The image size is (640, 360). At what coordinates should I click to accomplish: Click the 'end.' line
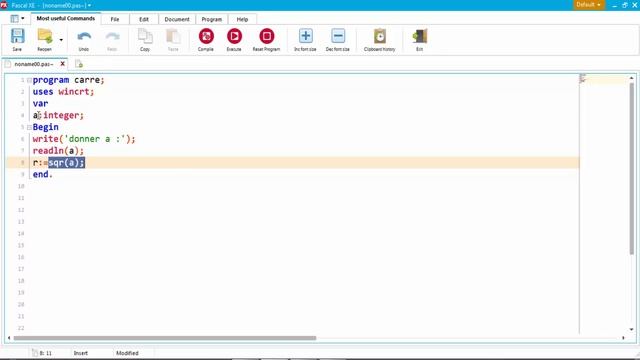(43, 175)
